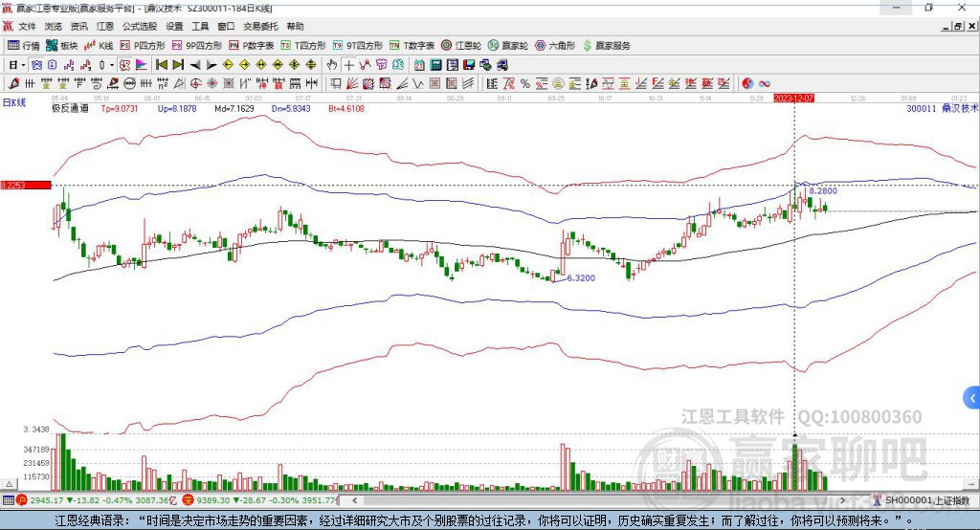Open the 帮助 menu
The height and width of the screenshot is (530, 980).
coord(295,26)
